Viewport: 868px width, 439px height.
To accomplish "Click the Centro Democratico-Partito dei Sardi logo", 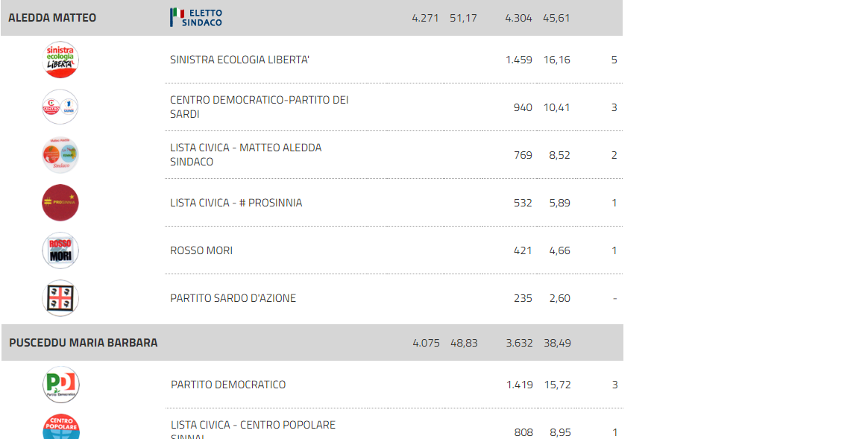I will [60, 107].
